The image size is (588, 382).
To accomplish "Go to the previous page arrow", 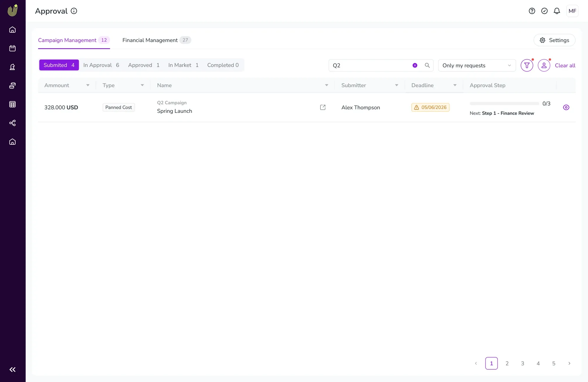I will pos(476,363).
